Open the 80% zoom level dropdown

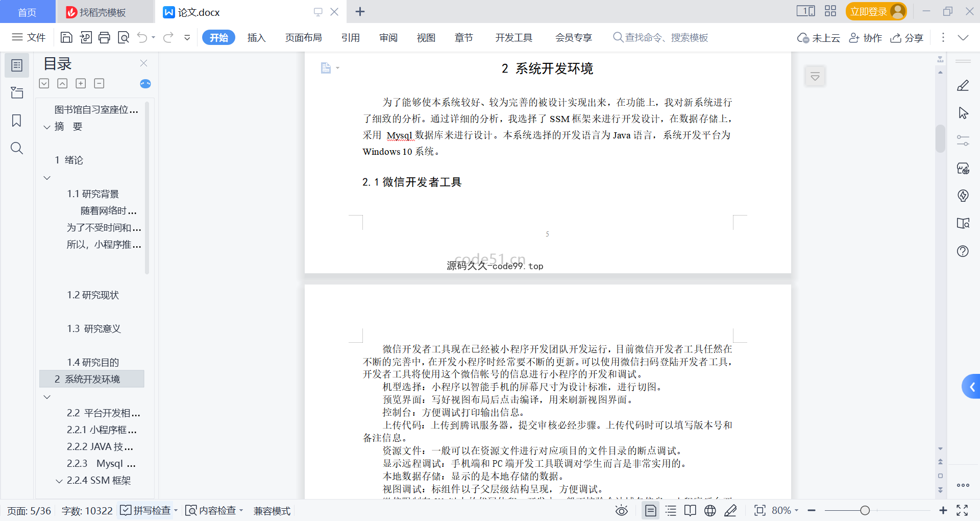785,510
